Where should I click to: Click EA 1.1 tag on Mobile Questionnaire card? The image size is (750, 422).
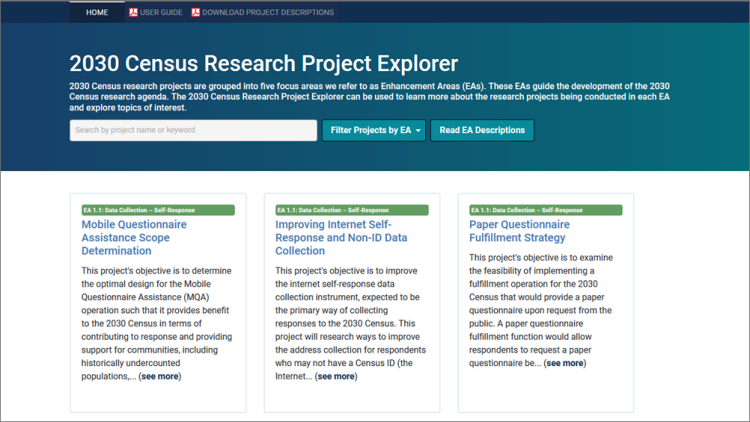click(x=158, y=210)
